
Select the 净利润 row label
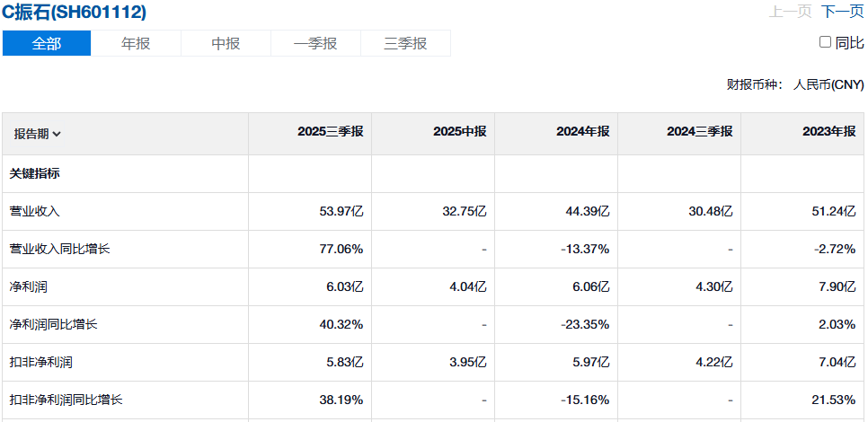(28, 286)
